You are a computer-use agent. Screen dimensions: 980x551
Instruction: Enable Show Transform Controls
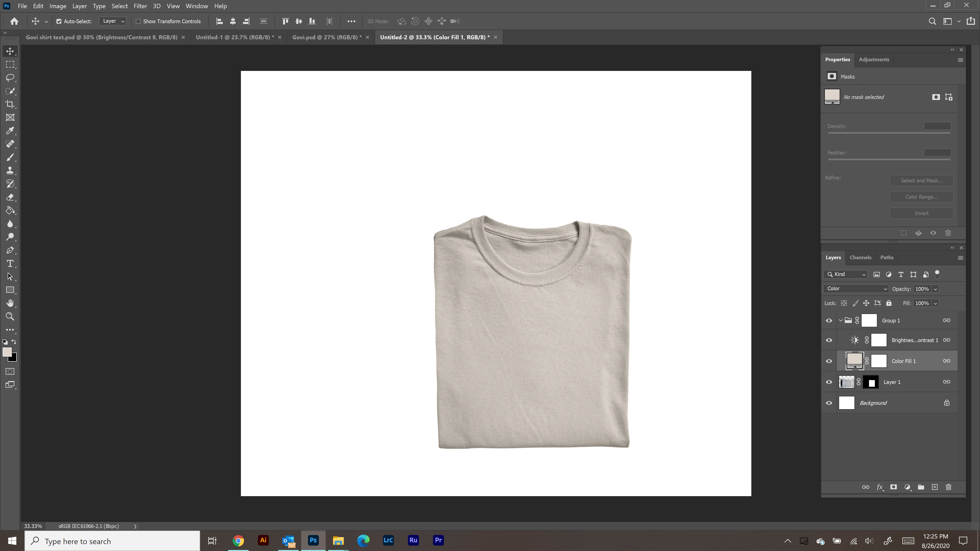[139, 21]
